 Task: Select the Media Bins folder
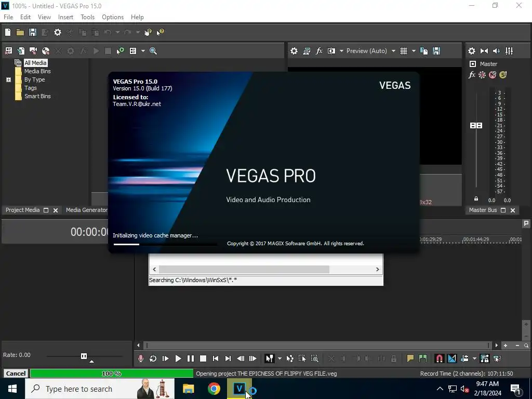37,71
